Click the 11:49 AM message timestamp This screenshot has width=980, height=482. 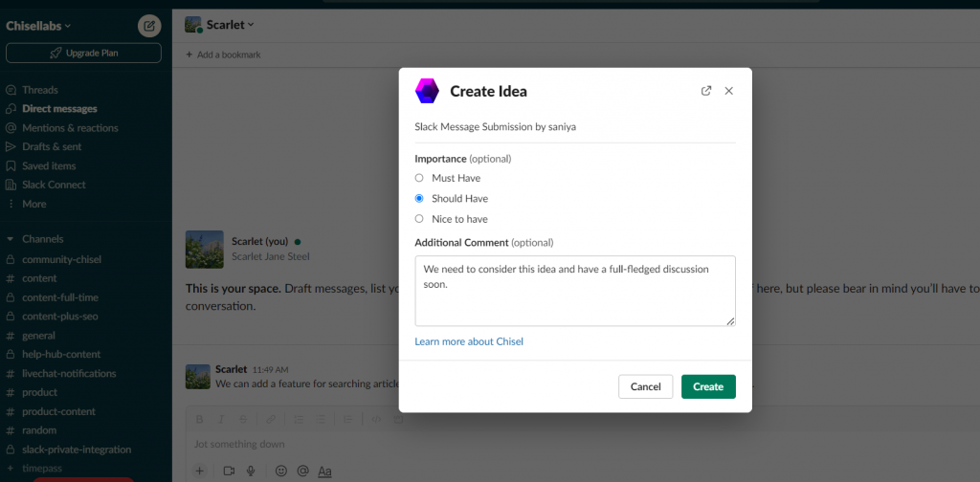click(x=270, y=369)
